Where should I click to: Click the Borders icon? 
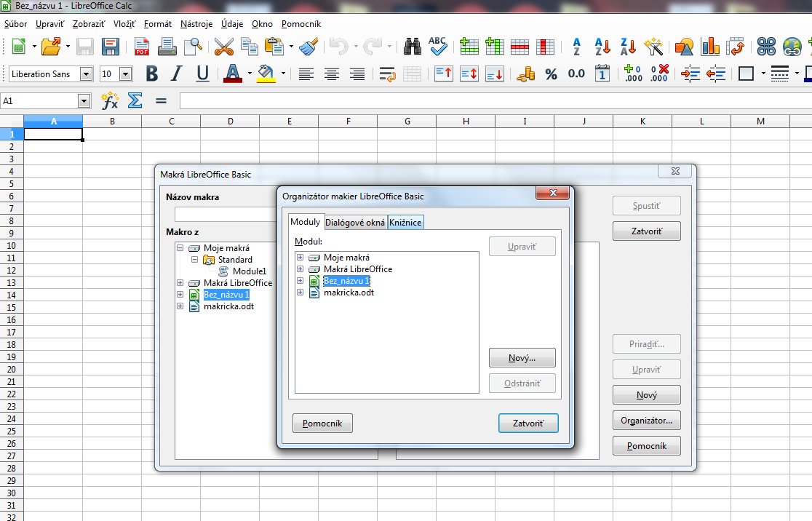click(x=746, y=74)
